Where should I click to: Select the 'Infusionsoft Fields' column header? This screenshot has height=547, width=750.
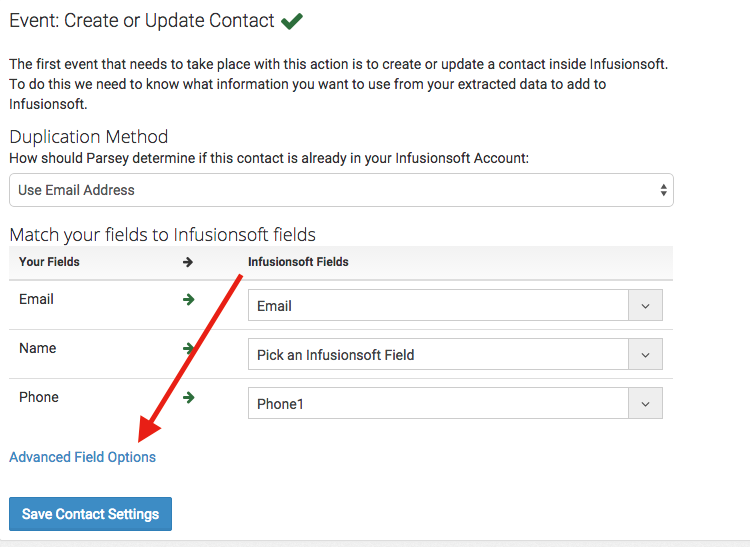pos(298,262)
